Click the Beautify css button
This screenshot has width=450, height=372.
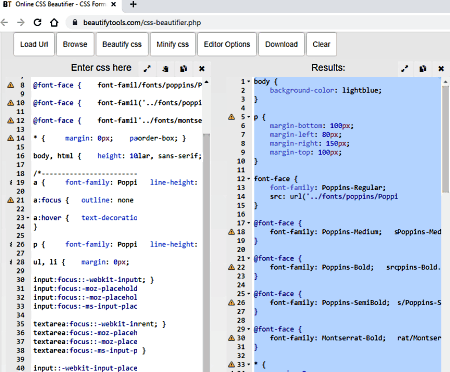tap(122, 44)
